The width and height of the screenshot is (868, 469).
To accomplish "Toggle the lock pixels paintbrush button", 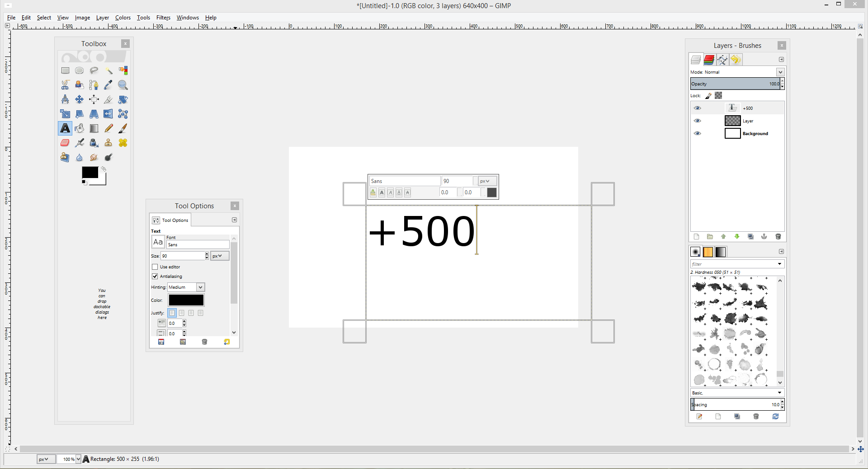I will [x=708, y=95].
